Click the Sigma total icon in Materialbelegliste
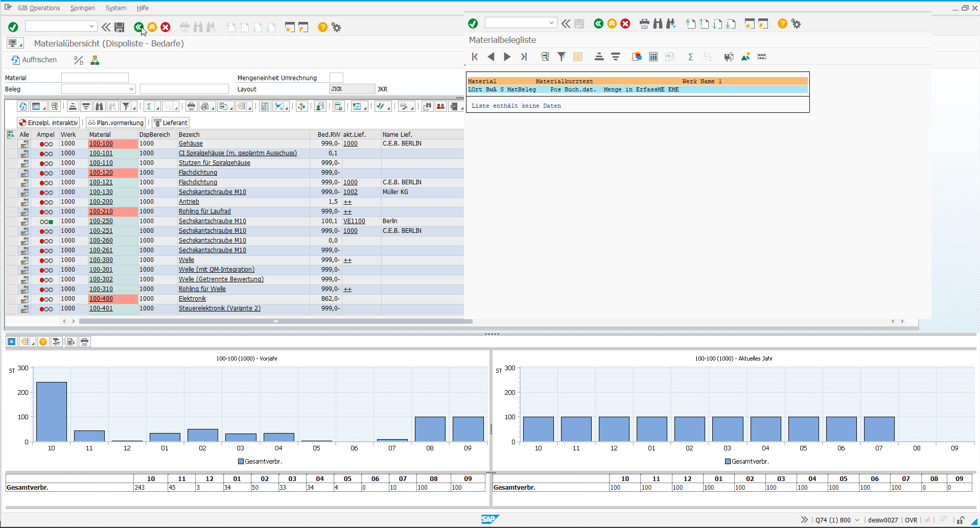 (690, 57)
